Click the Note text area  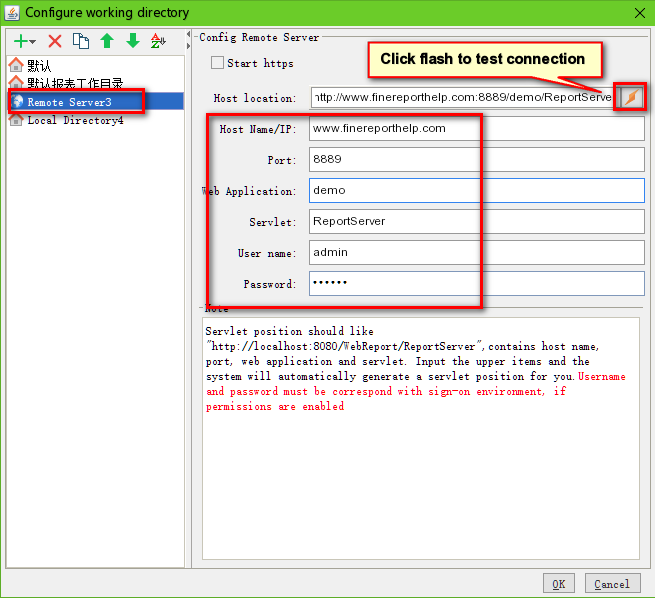tap(421, 438)
